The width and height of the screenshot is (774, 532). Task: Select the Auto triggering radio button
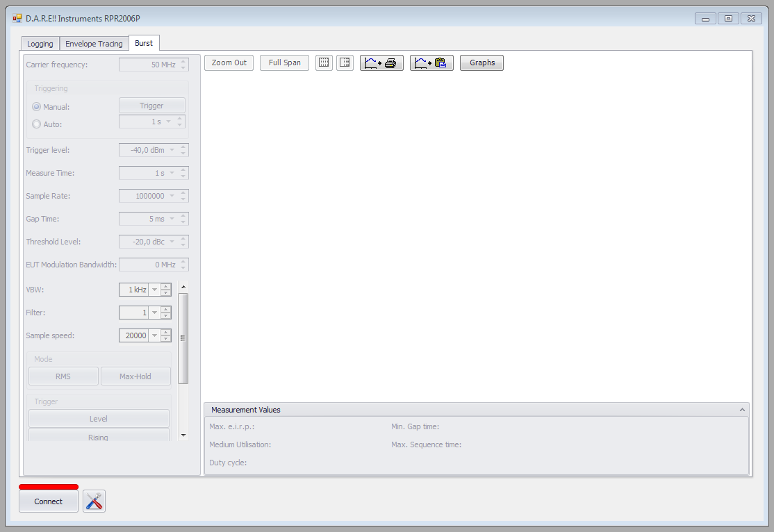click(37, 124)
